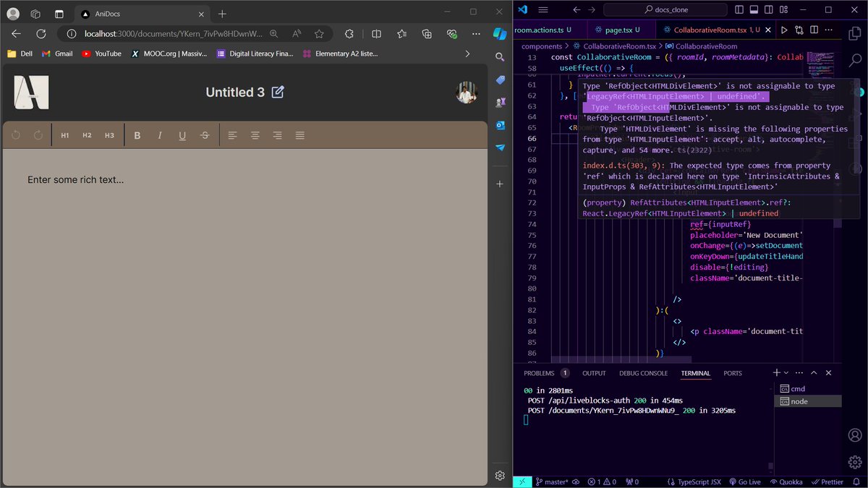Maximize panel size chevron
The height and width of the screenshot is (488, 868).
coord(814,372)
